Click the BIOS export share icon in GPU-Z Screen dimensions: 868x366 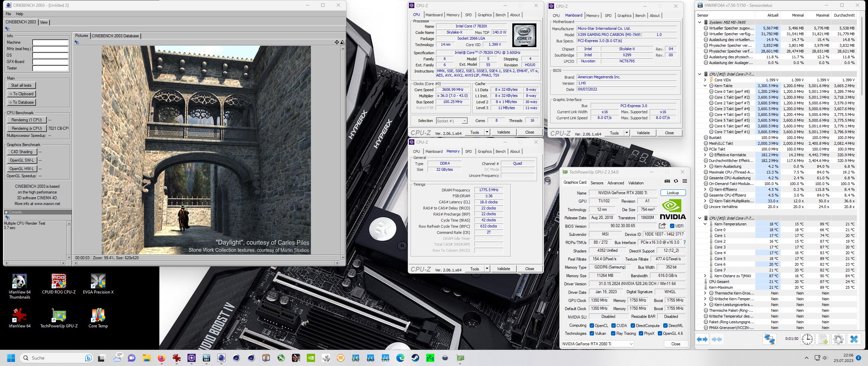662,226
